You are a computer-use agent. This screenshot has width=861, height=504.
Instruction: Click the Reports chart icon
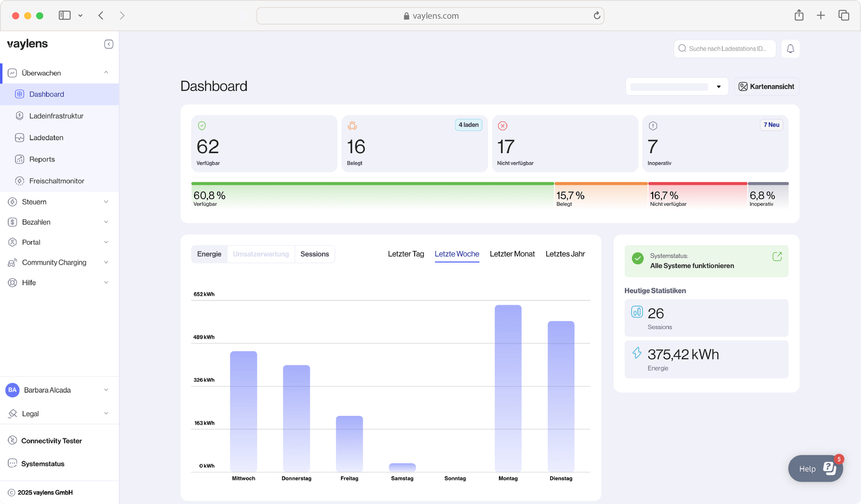click(x=19, y=159)
